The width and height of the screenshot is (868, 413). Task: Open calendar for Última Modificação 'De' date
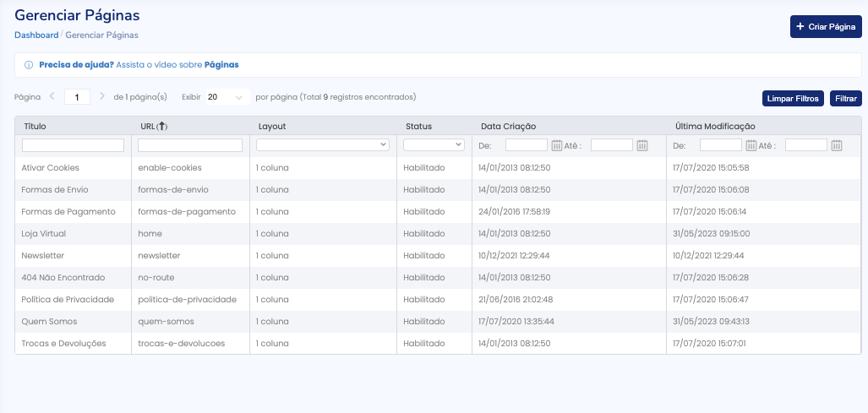click(x=751, y=145)
